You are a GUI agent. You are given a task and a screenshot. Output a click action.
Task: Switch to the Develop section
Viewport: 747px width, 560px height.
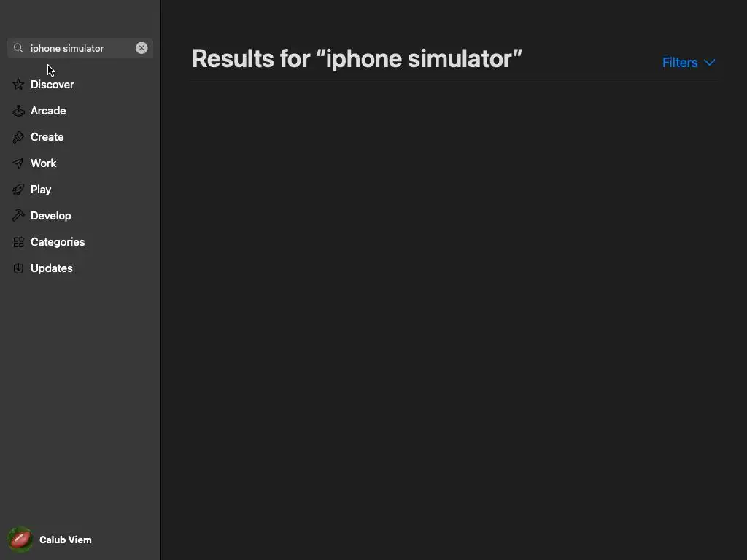pyautogui.click(x=51, y=216)
